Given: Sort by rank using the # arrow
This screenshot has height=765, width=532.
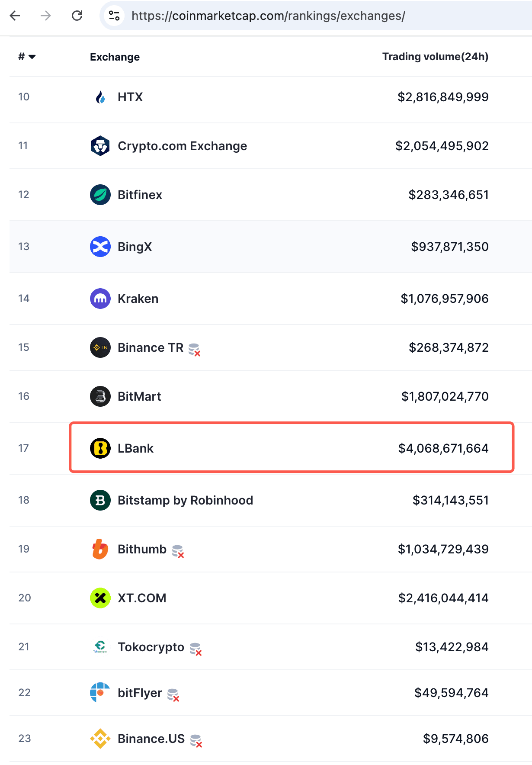Looking at the screenshot, I should click(x=27, y=57).
